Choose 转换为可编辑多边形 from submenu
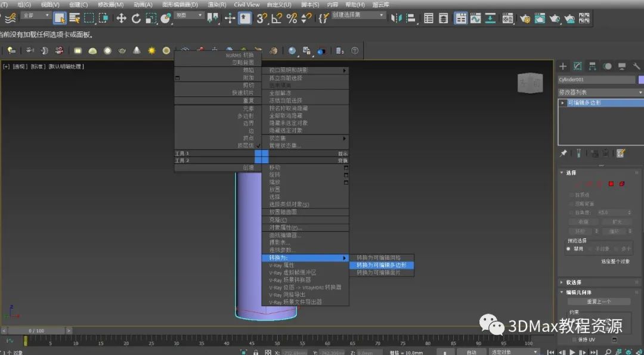The image size is (644, 355). pyautogui.click(x=381, y=265)
